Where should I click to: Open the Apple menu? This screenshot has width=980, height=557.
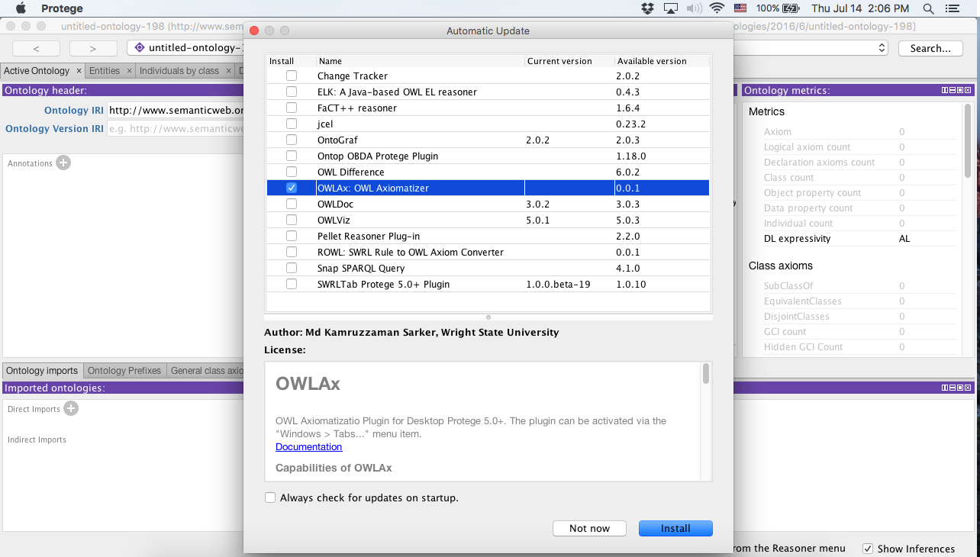tap(21, 8)
